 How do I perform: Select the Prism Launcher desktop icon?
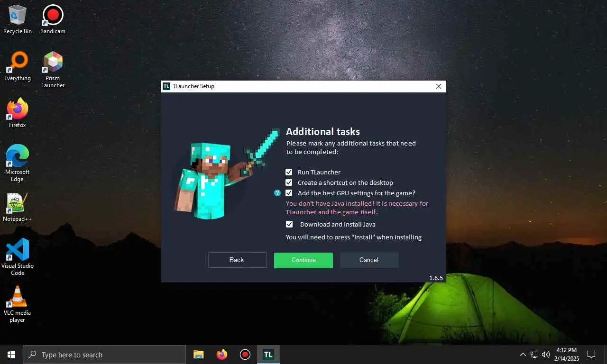(53, 70)
